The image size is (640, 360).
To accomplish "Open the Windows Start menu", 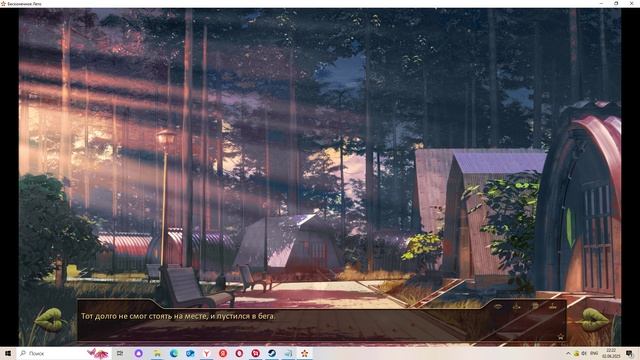I will coord(7,353).
